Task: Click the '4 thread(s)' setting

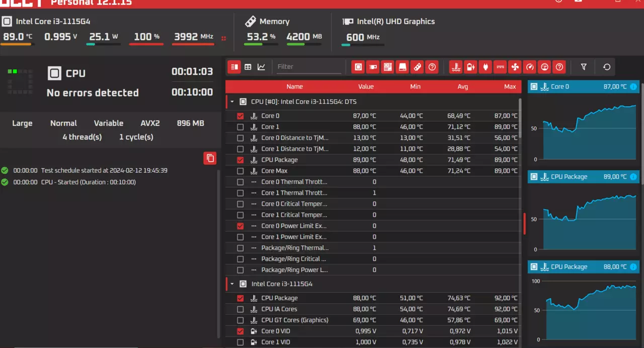Action: tap(82, 137)
